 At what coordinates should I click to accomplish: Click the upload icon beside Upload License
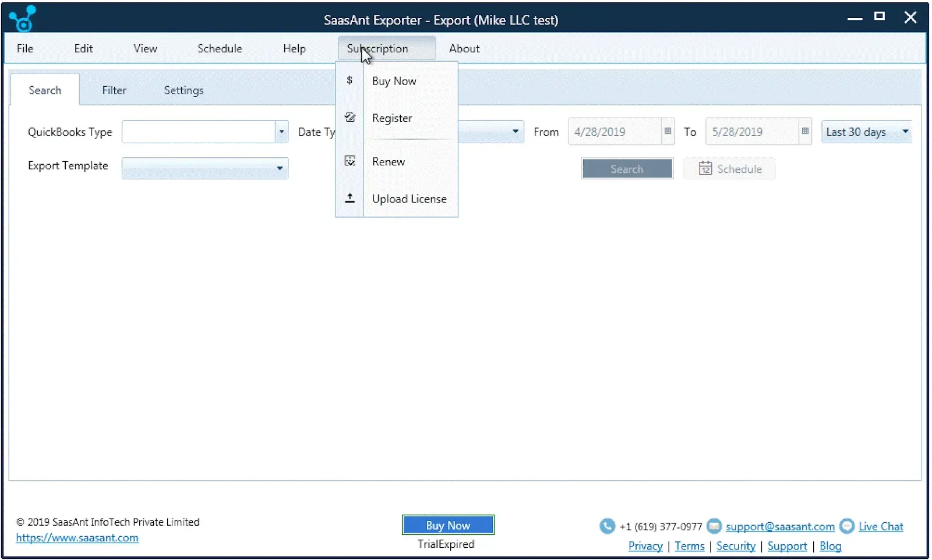tap(349, 198)
